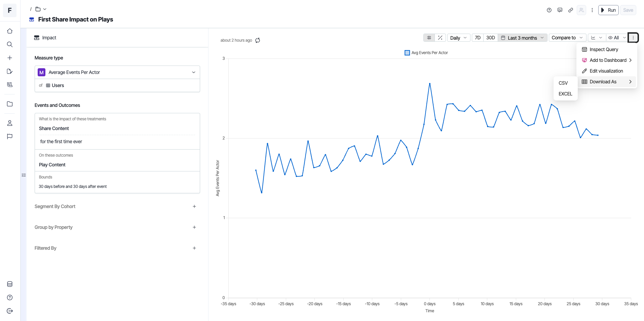Switch to percentage display mode
Image resolution: width=644 pixels, height=321 pixels.
pyautogui.click(x=440, y=38)
